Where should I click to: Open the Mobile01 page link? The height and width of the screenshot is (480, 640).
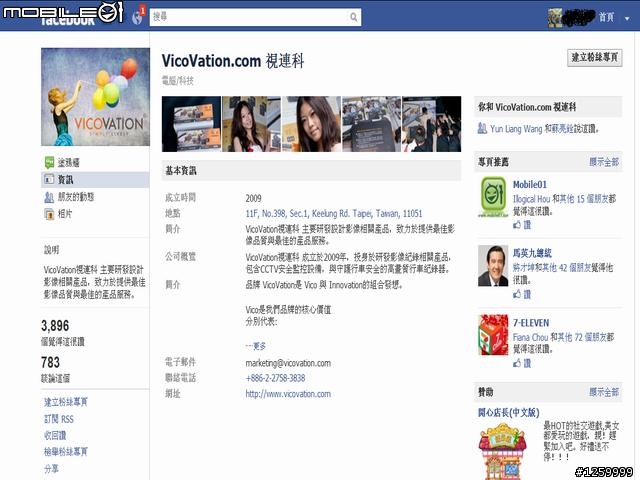point(529,184)
